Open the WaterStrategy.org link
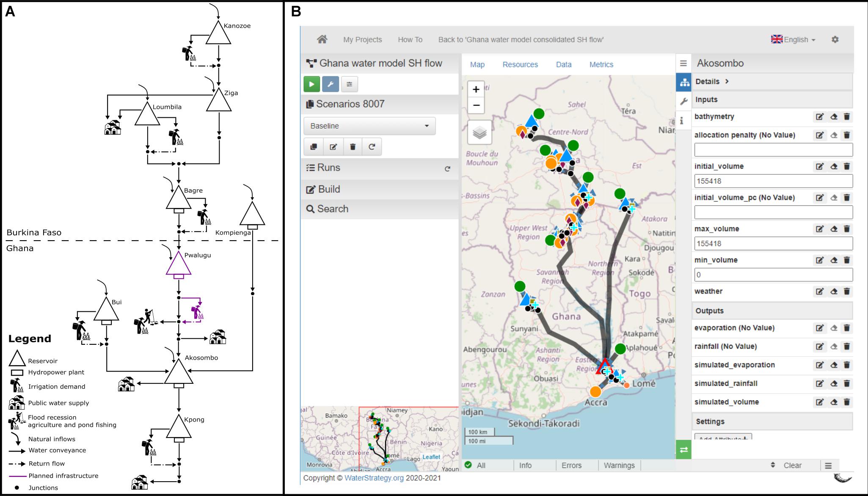The width and height of the screenshot is (868, 496). coord(374,478)
